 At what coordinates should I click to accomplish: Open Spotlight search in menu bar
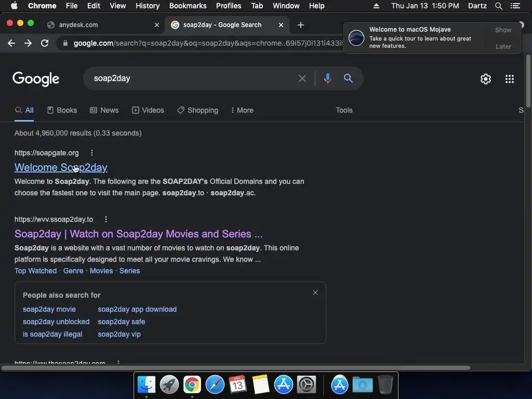click(498, 6)
